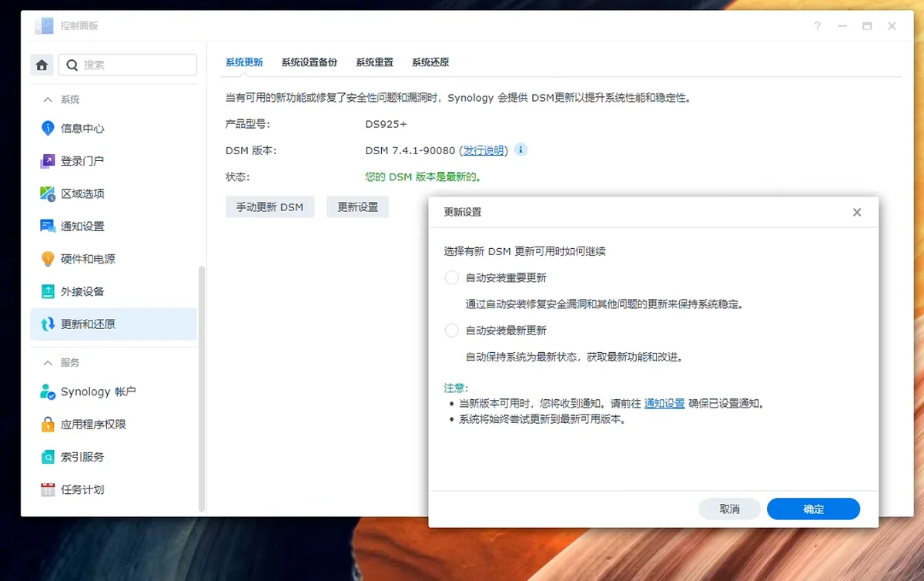Viewport: 924px width, 581px height.
Task: Click the sidebar vertical scrollbar
Action: point(202,389)
